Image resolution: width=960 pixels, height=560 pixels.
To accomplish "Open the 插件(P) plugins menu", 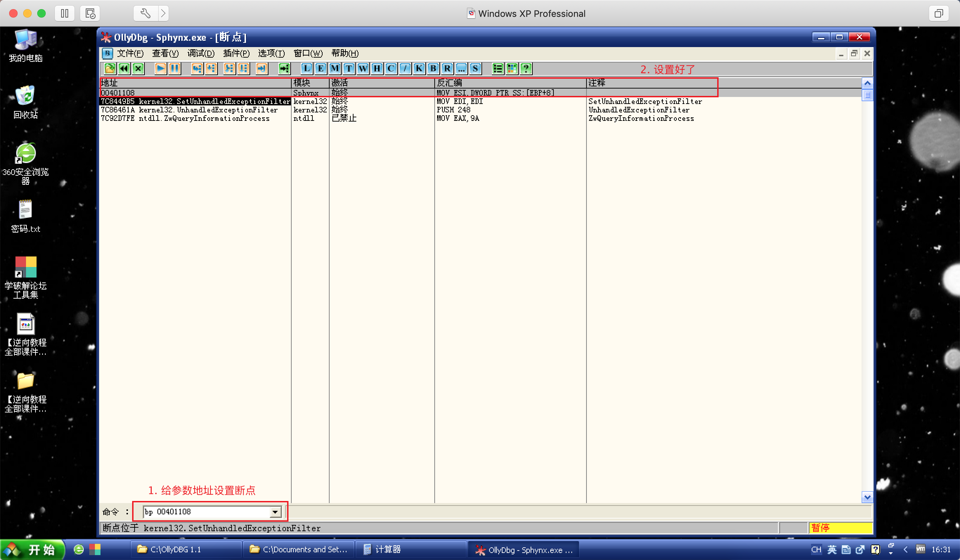I will tap(236, 53).
